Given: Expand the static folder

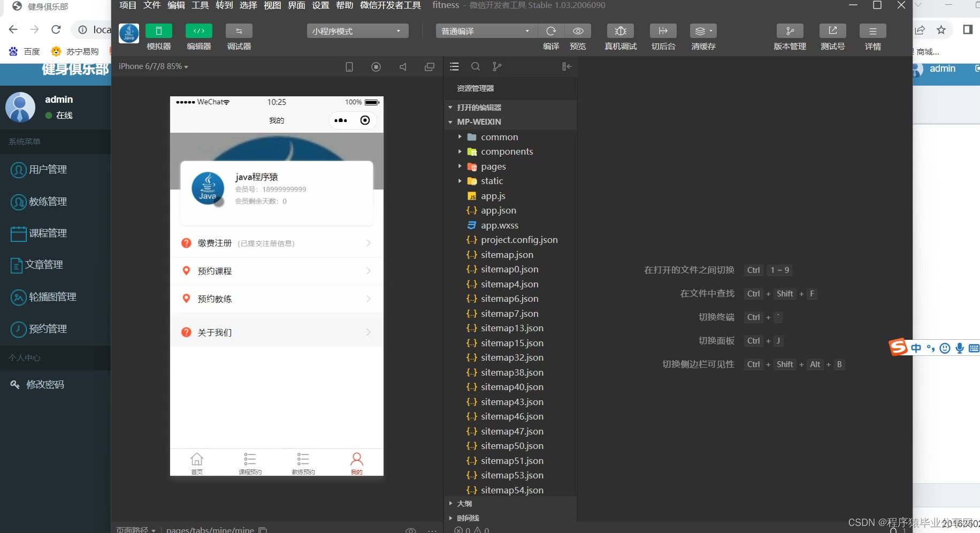Looking at the screenshot, I should (x=510, y=181).
